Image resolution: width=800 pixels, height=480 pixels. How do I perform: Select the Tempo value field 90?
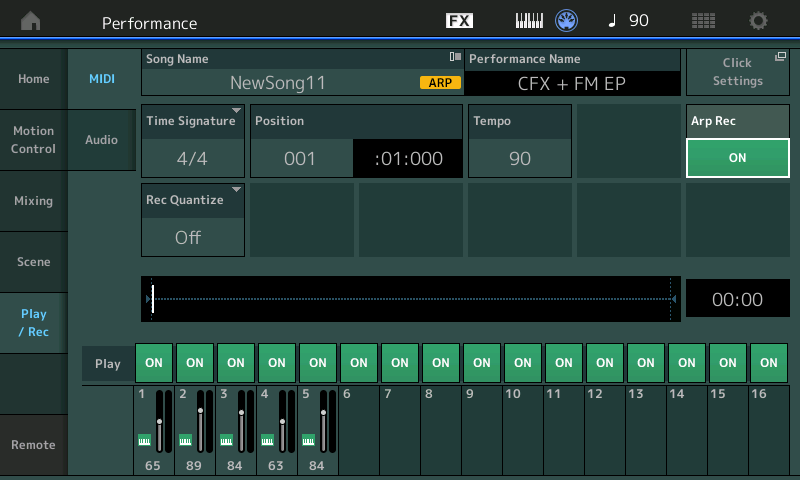520,159
